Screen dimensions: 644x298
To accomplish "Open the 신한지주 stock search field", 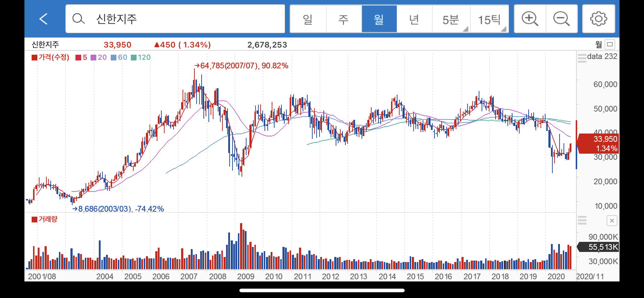I will point(175,19).
